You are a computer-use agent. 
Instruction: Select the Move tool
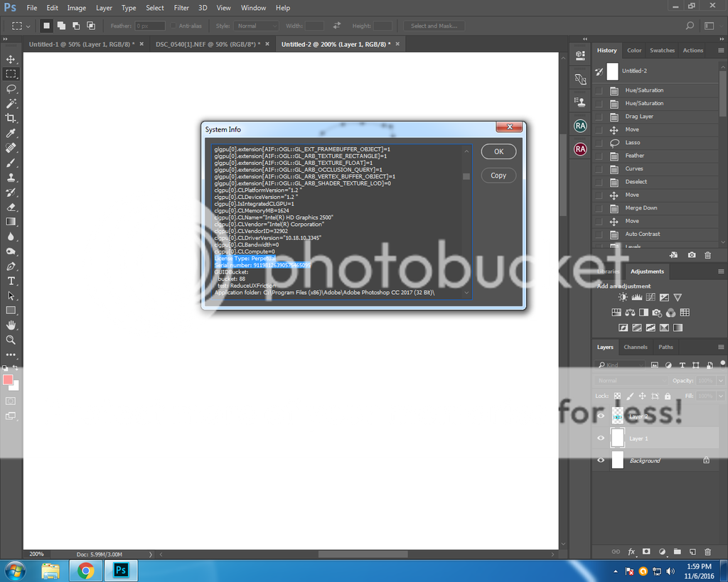(11, 60)
